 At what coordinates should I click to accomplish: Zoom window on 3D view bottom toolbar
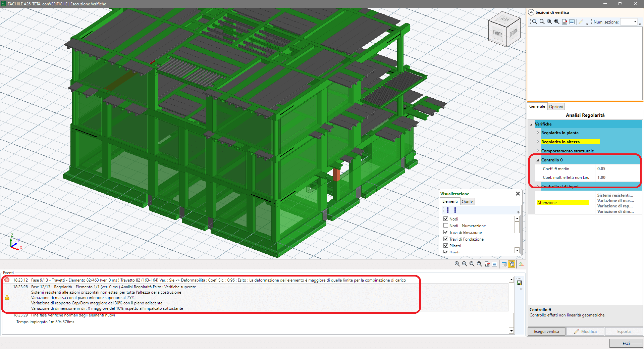[x=479, y=264]
